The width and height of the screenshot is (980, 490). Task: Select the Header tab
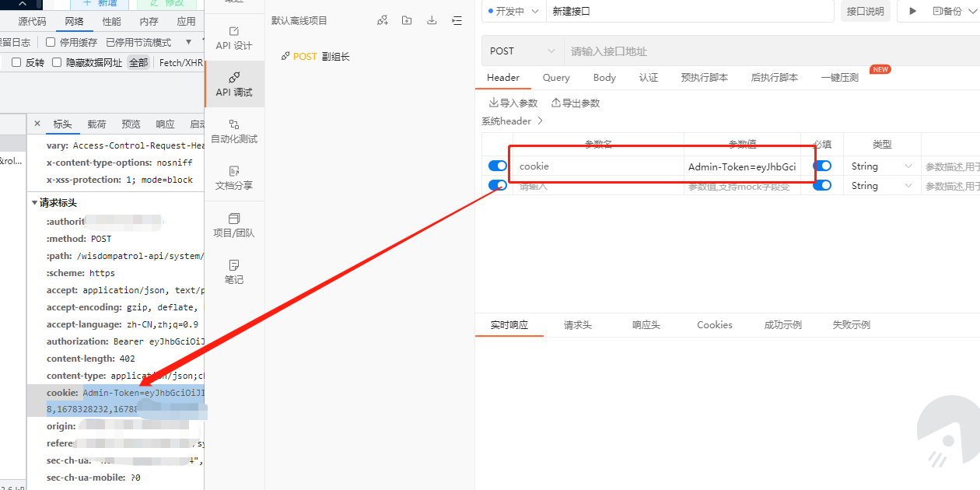click(503, 78)
